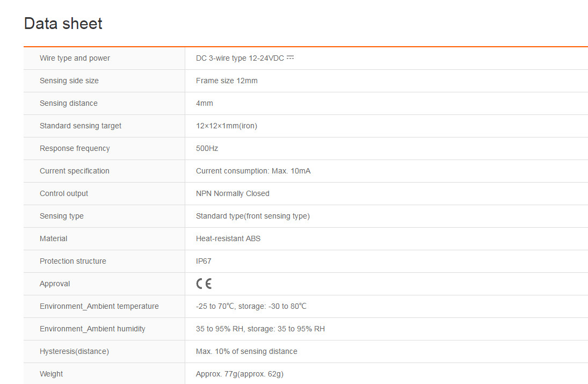Viewport: 588px width, 384px height.
Task: Click the Environment_Ambient temperature label
Action: click(x=99, y=306)
